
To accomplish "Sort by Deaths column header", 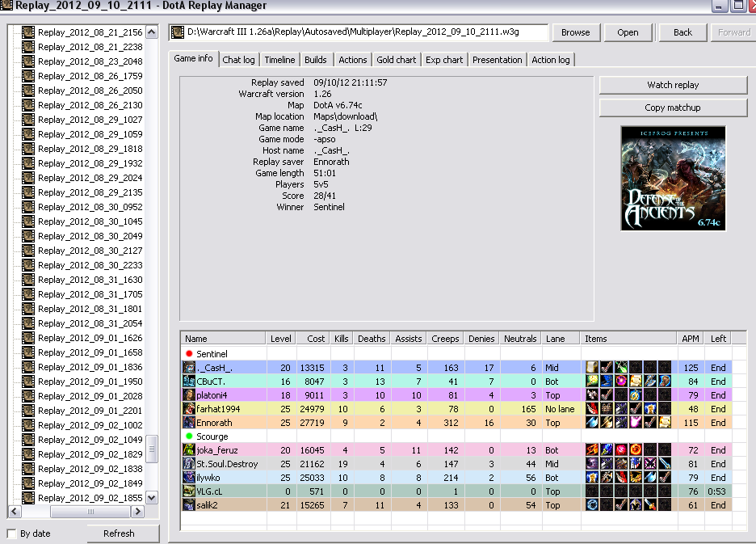I will point(372,339).
